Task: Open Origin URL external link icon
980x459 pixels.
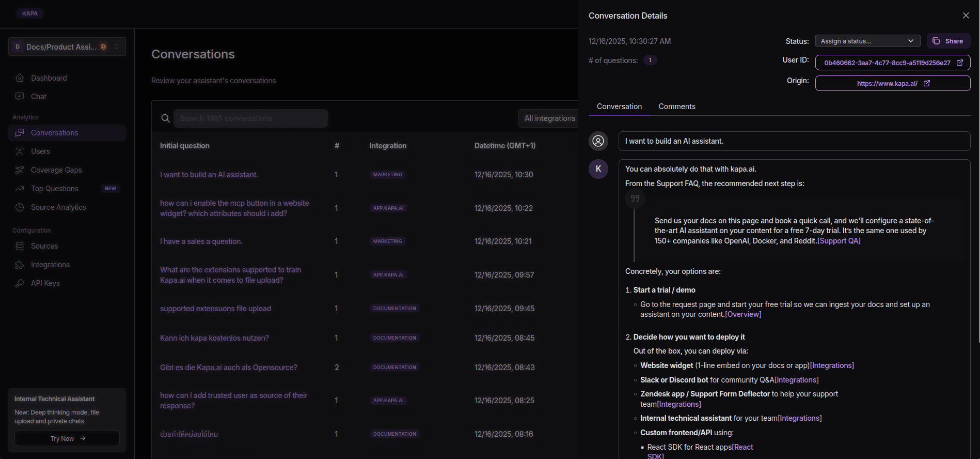Action: click(x=927, y=83)
